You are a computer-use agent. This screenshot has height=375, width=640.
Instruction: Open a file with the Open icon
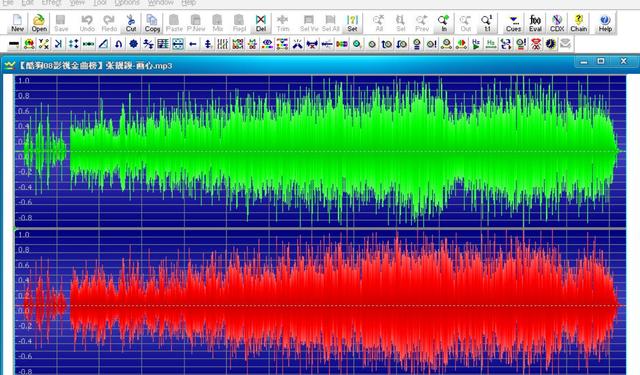tap(39, 23)
